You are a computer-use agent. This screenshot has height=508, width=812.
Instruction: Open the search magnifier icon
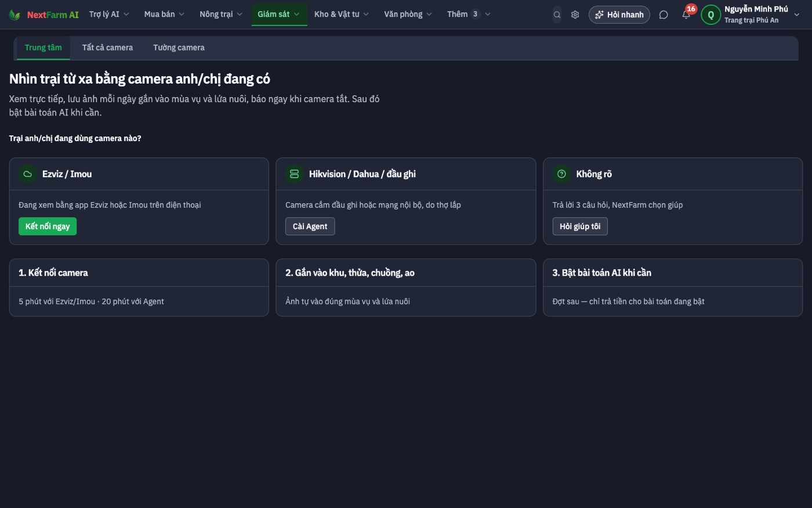coord(557,15)
